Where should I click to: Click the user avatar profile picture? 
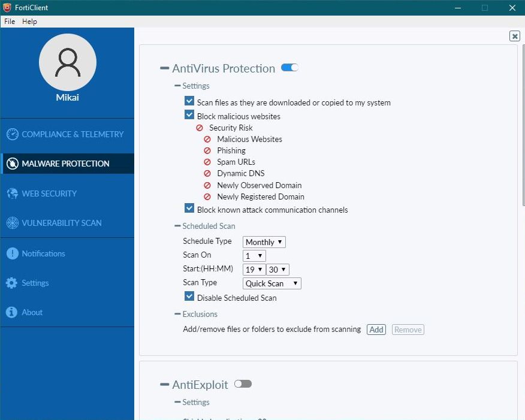click(68, 62)
